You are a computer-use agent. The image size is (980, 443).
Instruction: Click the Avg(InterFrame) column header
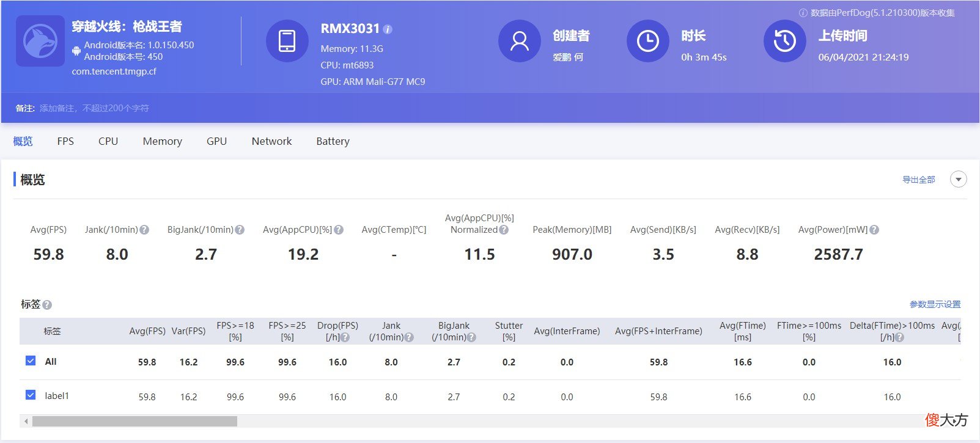pos(567,331)
